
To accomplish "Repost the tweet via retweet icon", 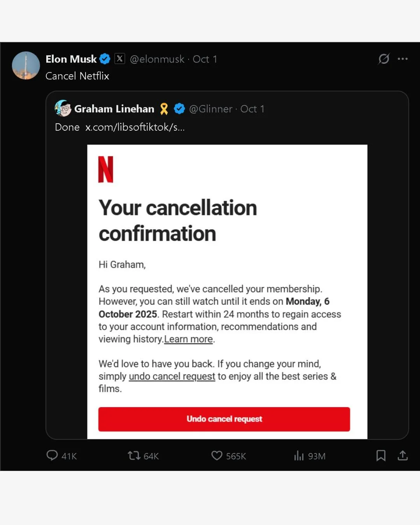I will tap(134, 455).
